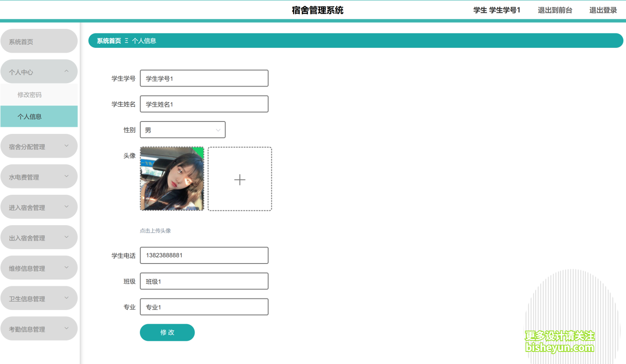This screenshot has width=626, height=364.
Task: Click 系统首页 in the breadcrumb bar
Action: pos(108,40)
